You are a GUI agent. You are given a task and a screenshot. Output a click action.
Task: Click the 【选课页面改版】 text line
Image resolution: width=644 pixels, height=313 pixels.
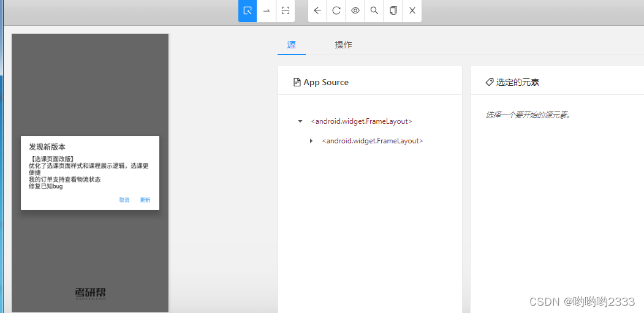51,159
